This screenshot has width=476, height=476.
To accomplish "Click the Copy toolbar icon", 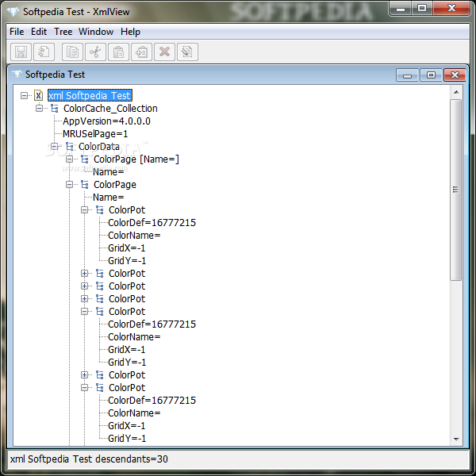I will pos(72,52).
